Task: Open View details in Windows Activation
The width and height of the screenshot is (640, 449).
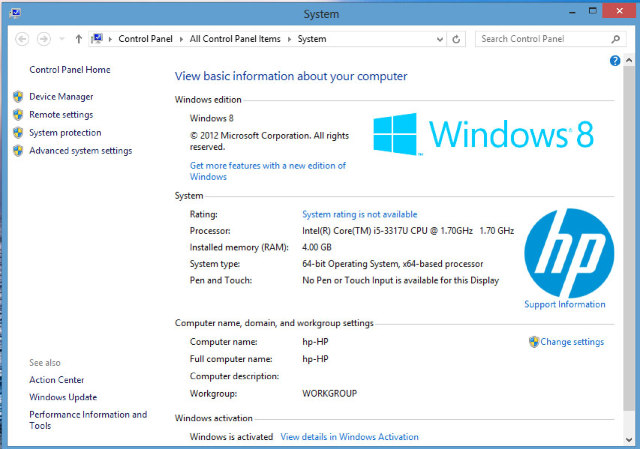Action: click(x=349, y=437)
